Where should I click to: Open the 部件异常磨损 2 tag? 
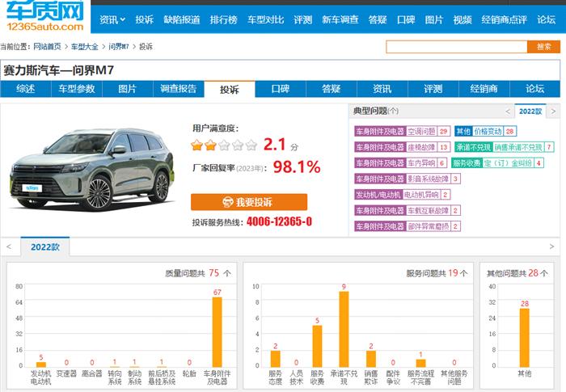coord(408,226)
